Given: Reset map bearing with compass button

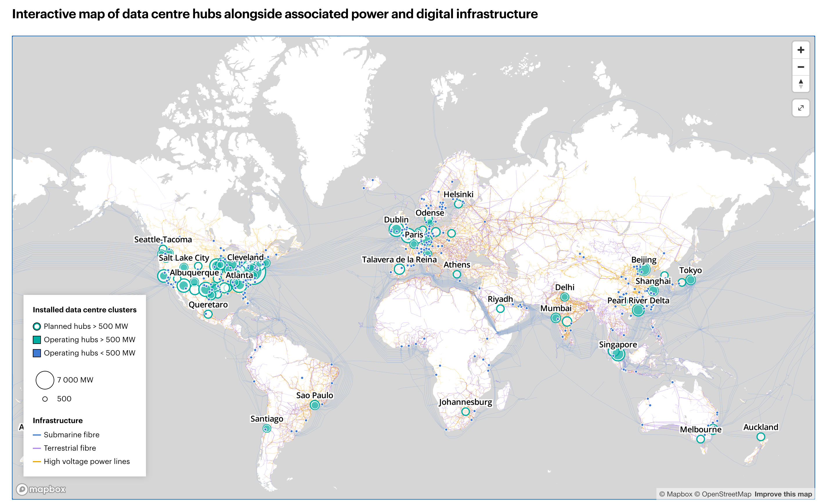Looking at the screenshot, I should point(801,84).
